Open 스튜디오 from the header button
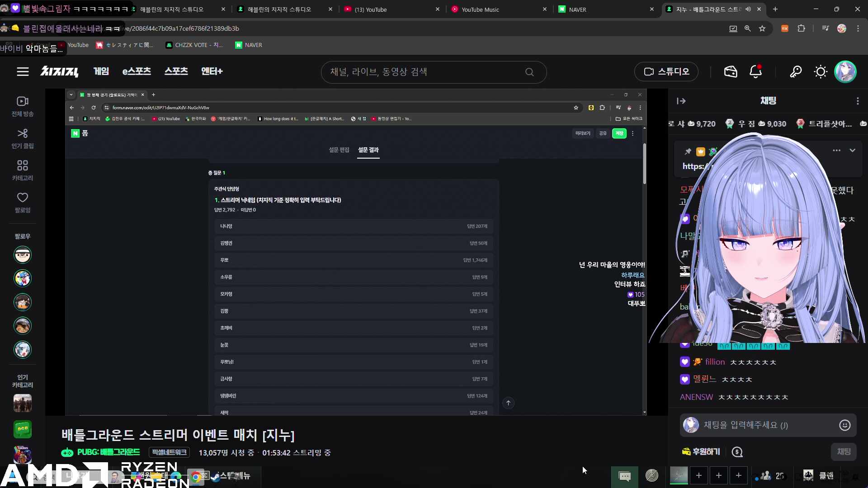The height and width of the screenshot is (488, 868). point(666,71)
